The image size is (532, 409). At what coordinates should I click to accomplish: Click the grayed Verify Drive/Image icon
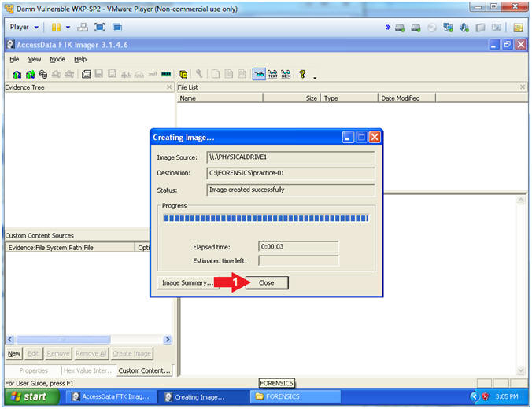pyautogui.click(x=153, y=74)
